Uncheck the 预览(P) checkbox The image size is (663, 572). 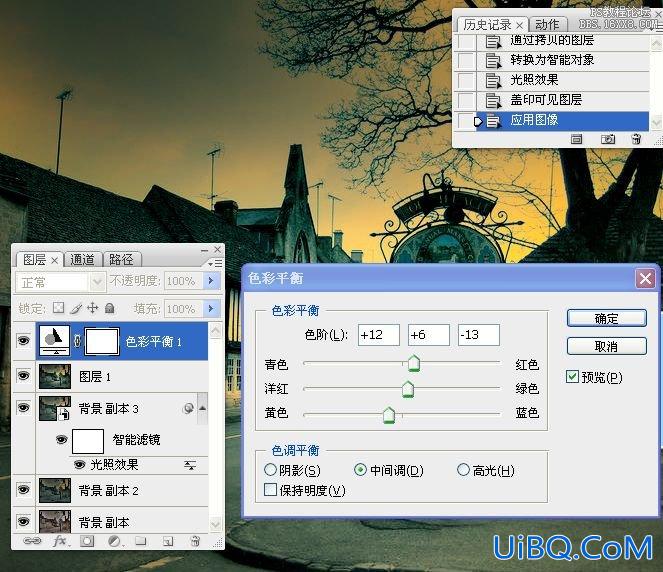572,376
